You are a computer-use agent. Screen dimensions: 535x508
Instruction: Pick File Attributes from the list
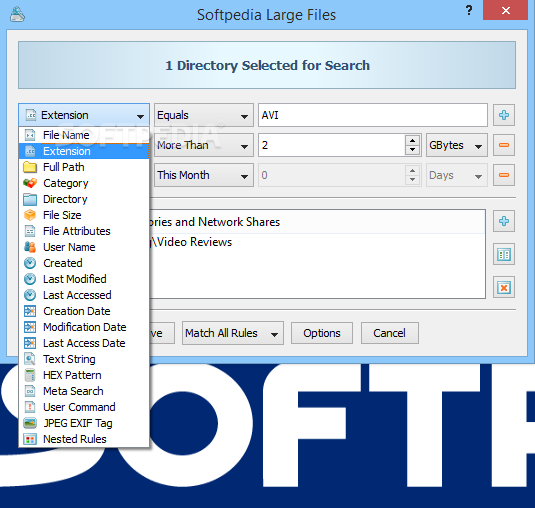(x=84, y=231)
